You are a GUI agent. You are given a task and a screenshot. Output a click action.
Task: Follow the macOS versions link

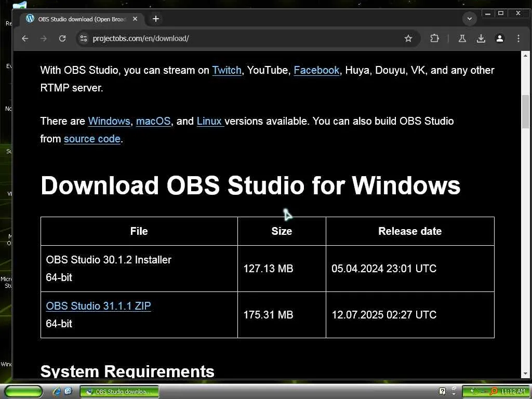(x=153, y=121)
